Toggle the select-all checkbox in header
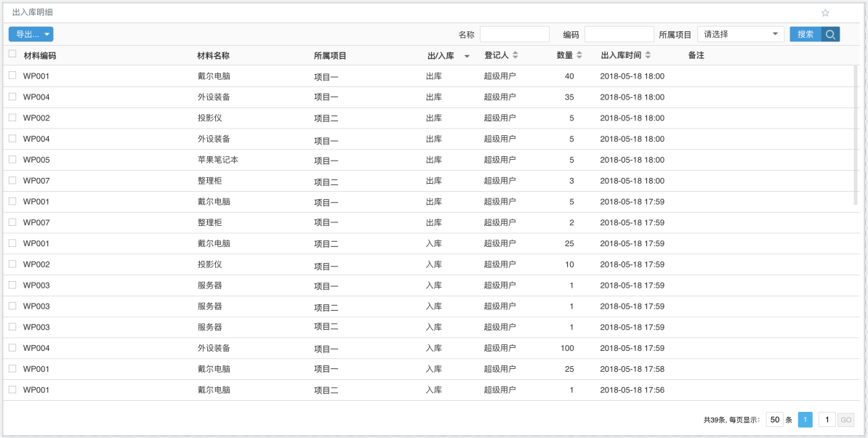Viewport: 868px width, 438px height. (12, 54)
